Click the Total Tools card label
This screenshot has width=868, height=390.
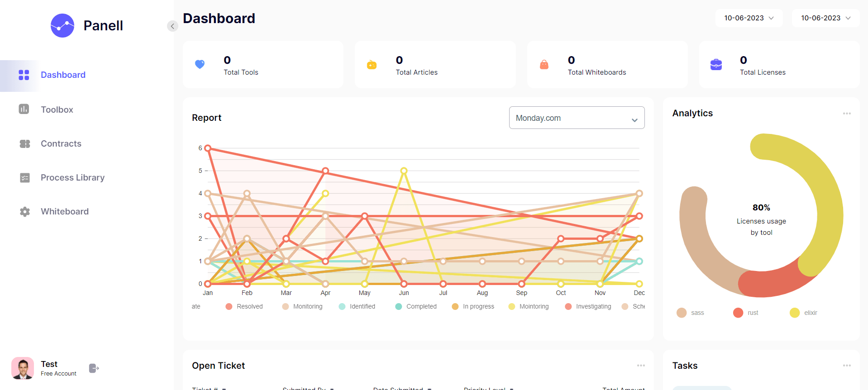241,72
